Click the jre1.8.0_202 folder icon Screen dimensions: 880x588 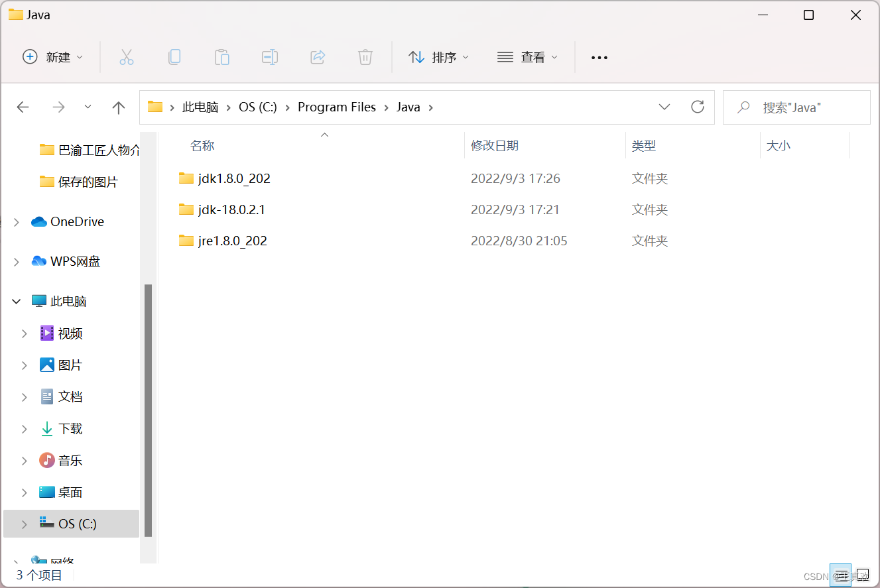[x=186, y=241]
